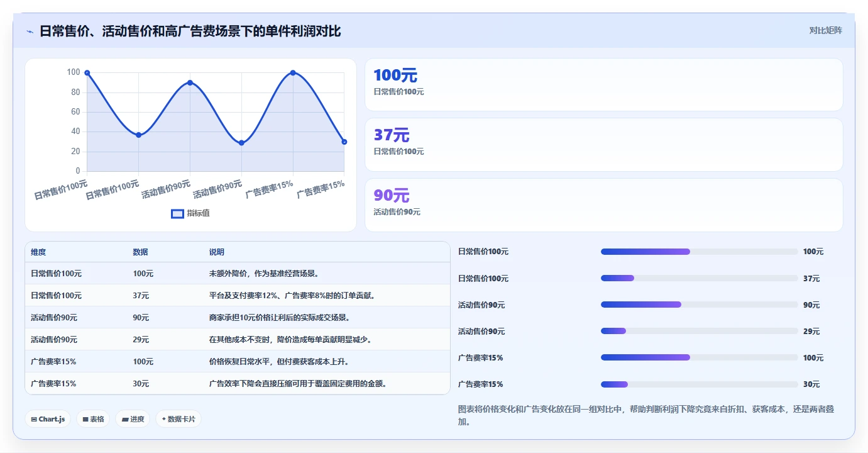This screenshot has height=453, width=868.
Task: Click the 对比矩阵 label in the header
Action: 825,30
